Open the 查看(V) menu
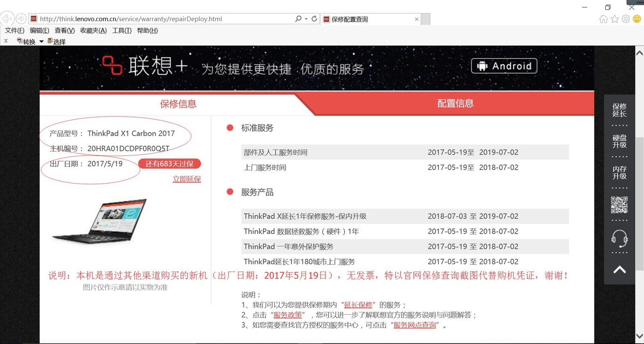The image size is (644, 344). [65, 31]
